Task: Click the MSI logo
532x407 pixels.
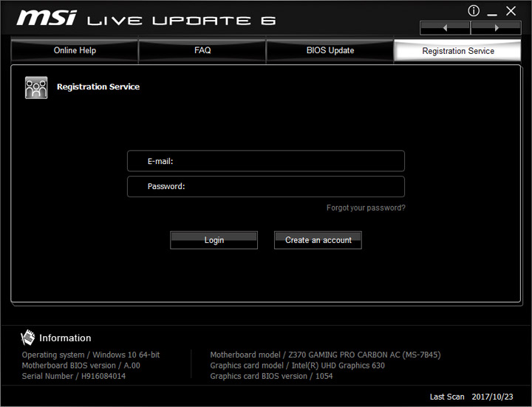Action: pyautogui.click(x=47, y=18)
